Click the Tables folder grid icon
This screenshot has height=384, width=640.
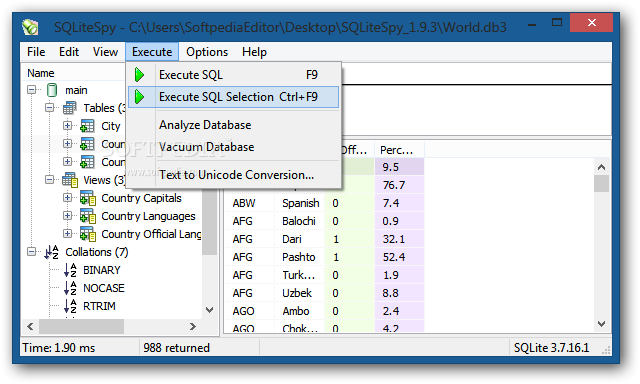pos(69,108)
